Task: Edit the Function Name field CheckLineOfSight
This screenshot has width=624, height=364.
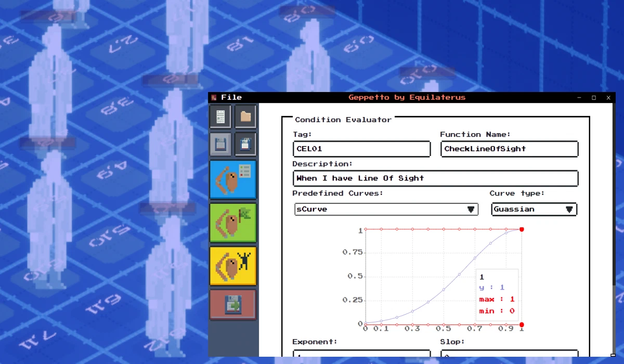Action: tap(510, 149)
